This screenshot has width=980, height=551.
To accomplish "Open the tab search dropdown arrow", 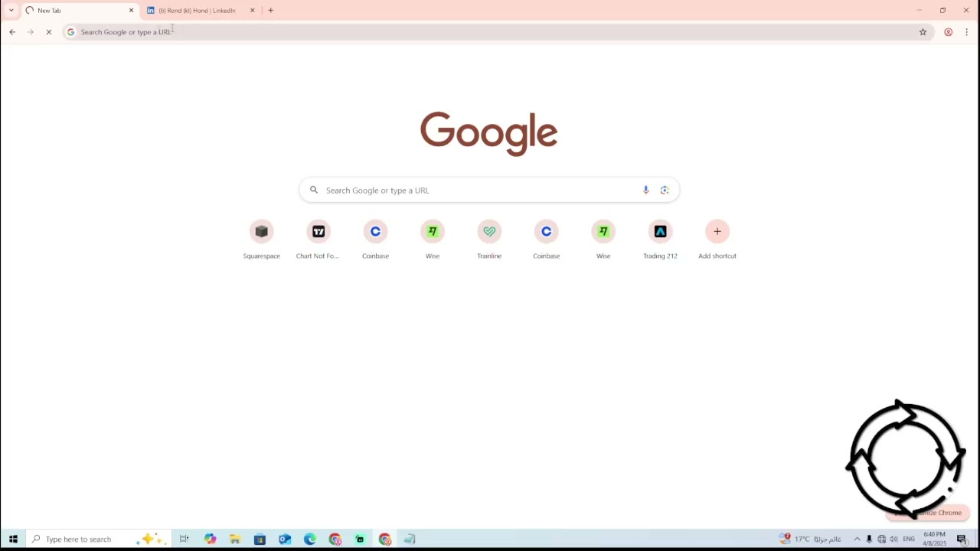I will pyautogui.click(x=11, y=10).
